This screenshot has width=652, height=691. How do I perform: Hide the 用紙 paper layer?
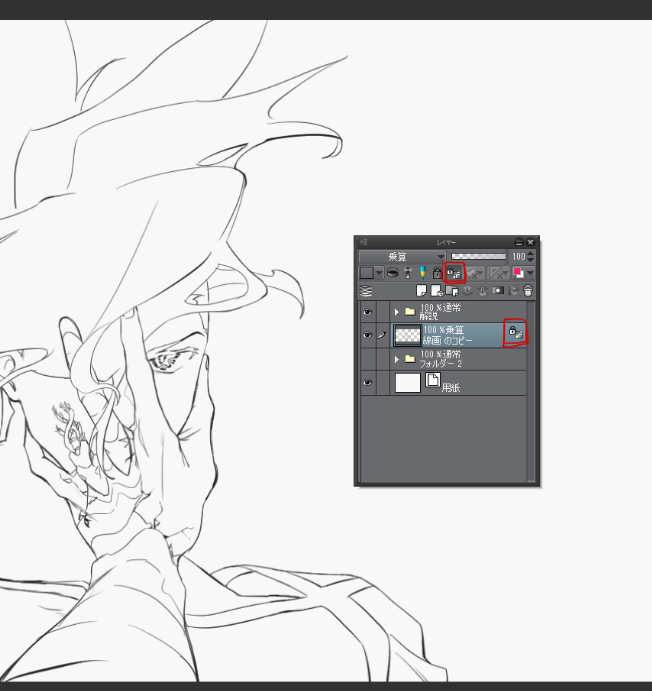click(x=367, y=383)
